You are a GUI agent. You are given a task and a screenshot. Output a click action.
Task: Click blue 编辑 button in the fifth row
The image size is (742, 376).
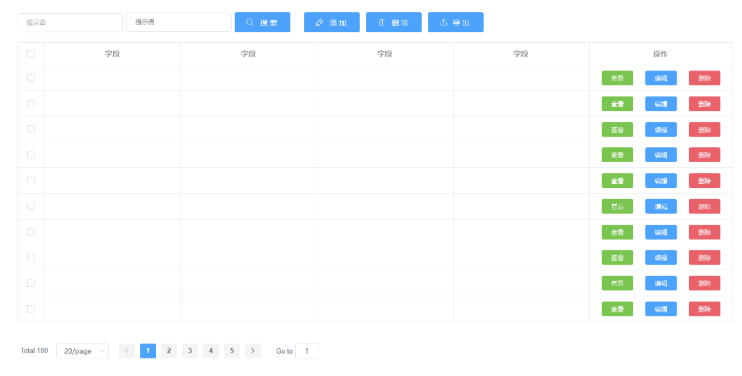661,181
